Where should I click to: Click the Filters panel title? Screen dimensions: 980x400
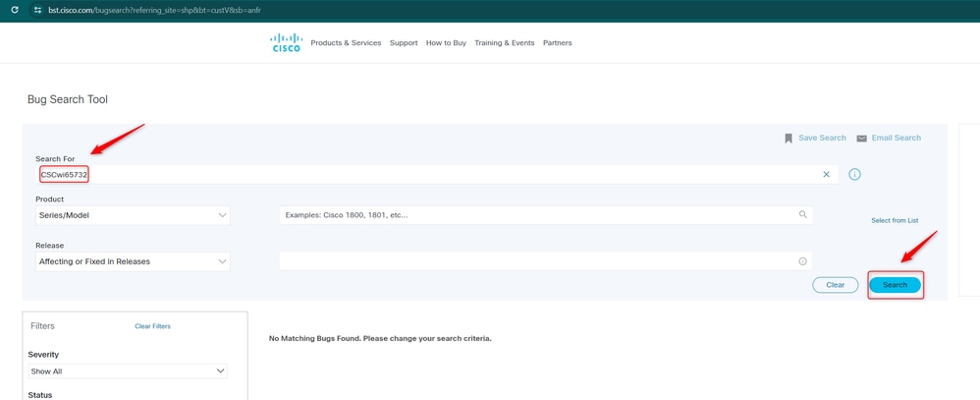pos(42,326)
